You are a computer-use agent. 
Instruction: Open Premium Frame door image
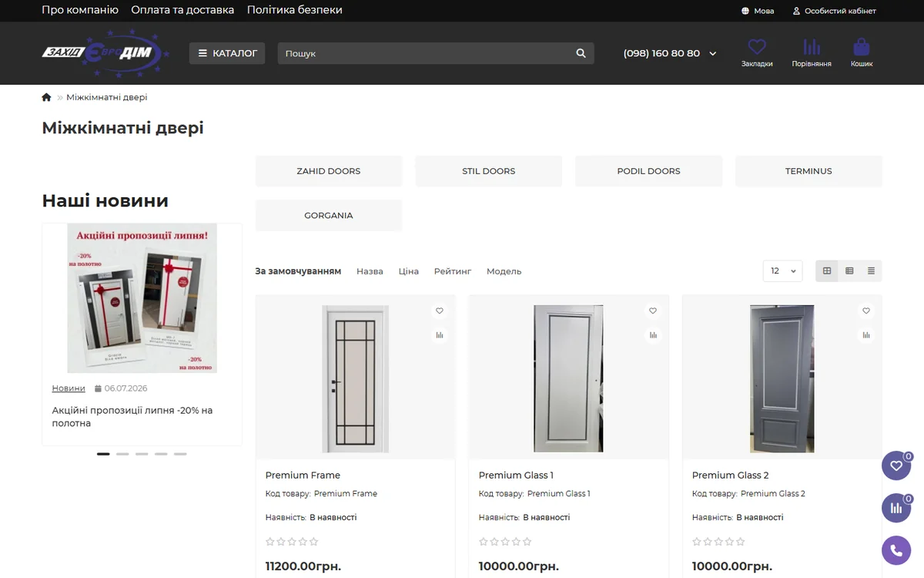pos(355,378)
